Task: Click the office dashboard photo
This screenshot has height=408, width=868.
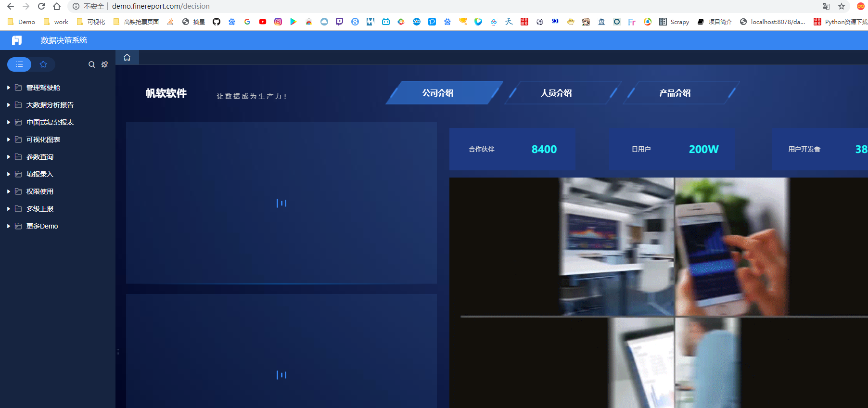Action: coord(616,247)
